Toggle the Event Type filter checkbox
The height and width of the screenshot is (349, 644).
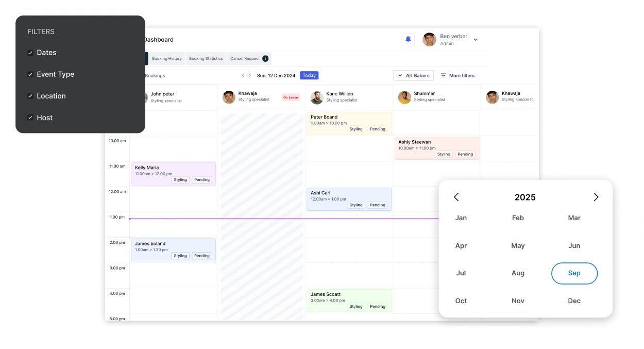30,74
